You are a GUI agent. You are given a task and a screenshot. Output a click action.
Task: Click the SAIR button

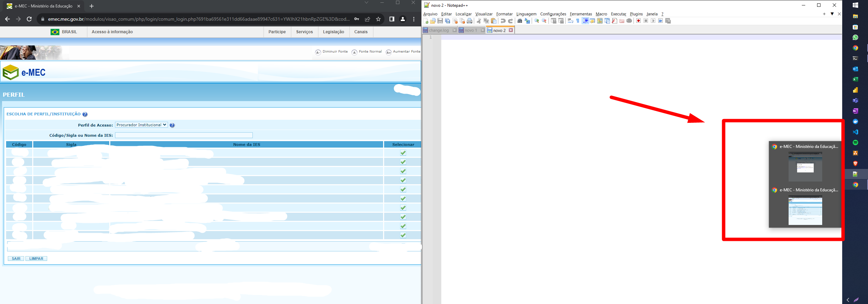tap(16, 259)
